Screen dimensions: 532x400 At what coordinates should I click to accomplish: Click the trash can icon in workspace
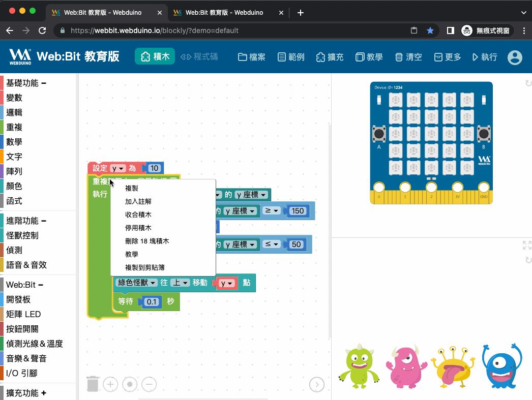coord(93,384)
